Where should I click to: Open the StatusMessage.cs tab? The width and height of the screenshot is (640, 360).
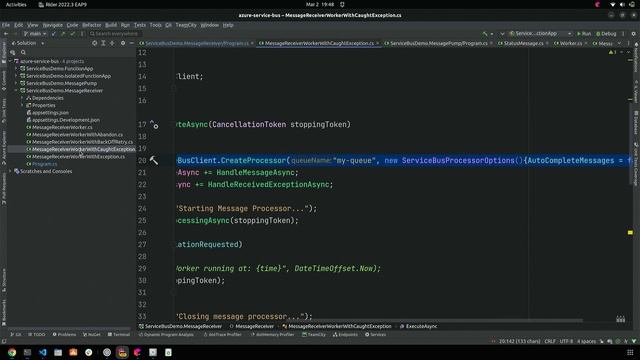(523, 43)
